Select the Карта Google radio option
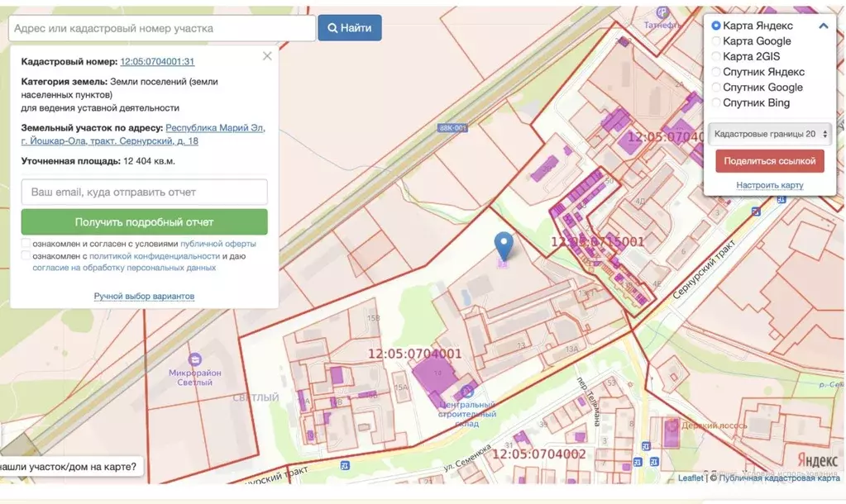Image resolution: width=846 pixels, height=504 pixels. click(716, 41)
